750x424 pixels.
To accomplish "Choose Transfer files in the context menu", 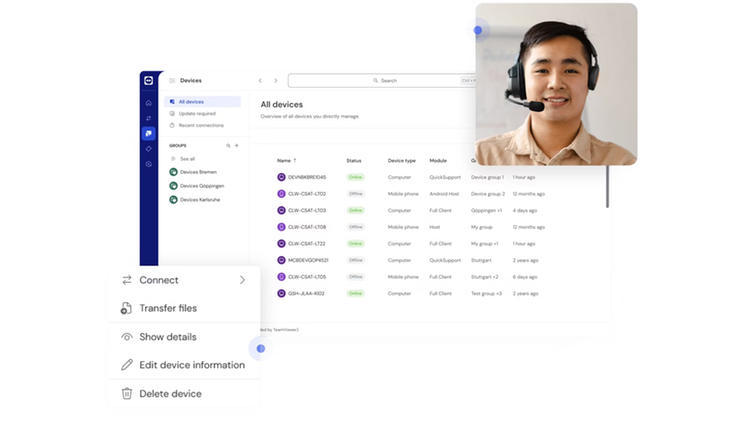I will (185, 308).
